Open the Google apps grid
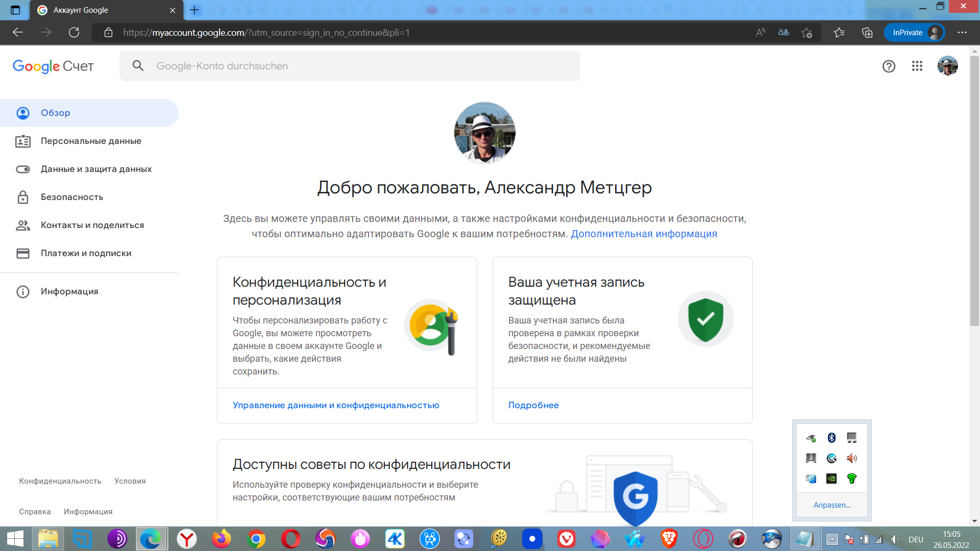The height and width of the screenshot is (551, 980). pos(917,66)
